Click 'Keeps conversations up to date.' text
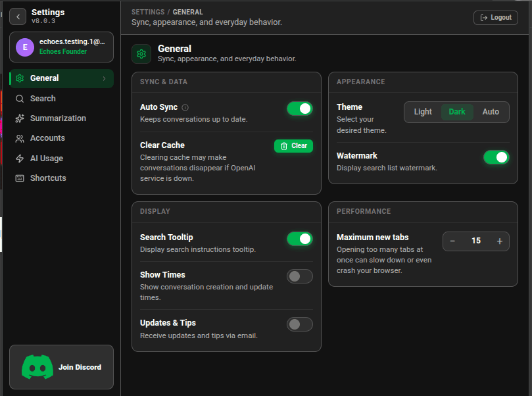 click(x=194, y=120)
